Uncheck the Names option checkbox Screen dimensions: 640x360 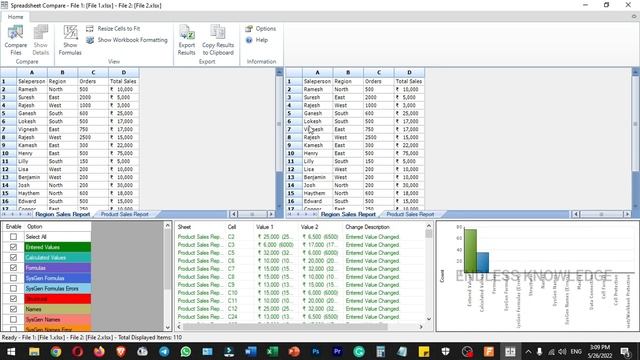13,309
